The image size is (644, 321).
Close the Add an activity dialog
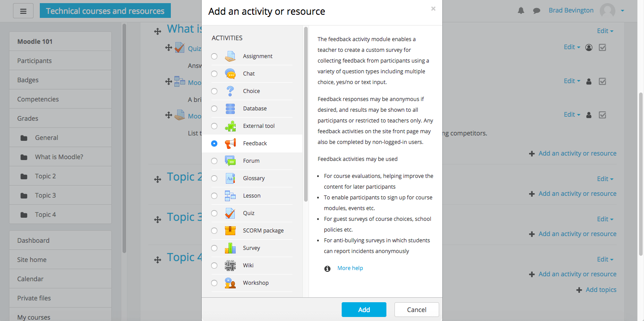[x=433, y=8]
